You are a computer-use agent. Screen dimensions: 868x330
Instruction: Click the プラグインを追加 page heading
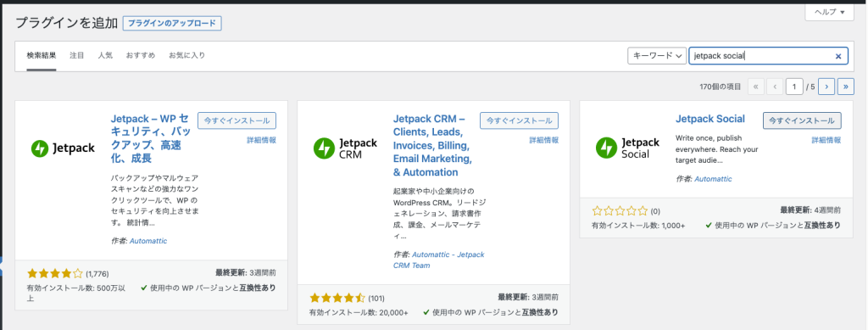(x=66, y=23)
